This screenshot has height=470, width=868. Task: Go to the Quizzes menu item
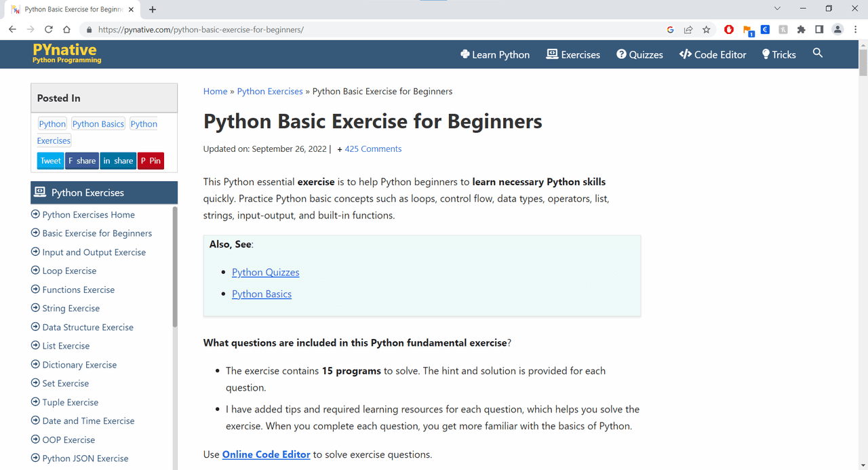coord(639,54)
